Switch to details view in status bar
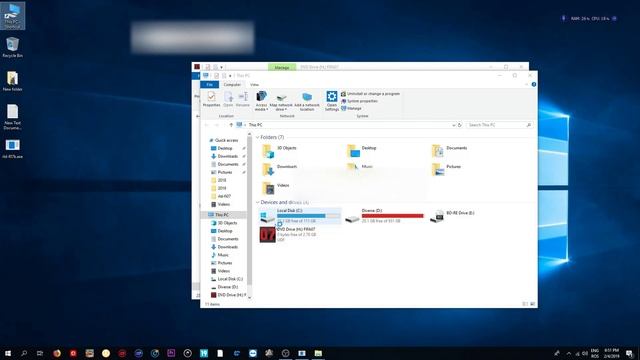 pyautogui.click(x=525, y=304)
